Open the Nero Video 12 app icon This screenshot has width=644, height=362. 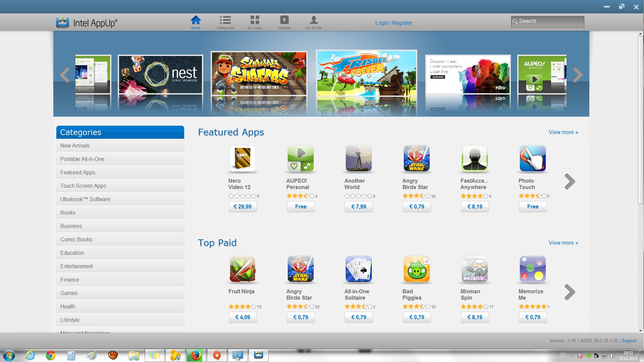pos(243,159)
